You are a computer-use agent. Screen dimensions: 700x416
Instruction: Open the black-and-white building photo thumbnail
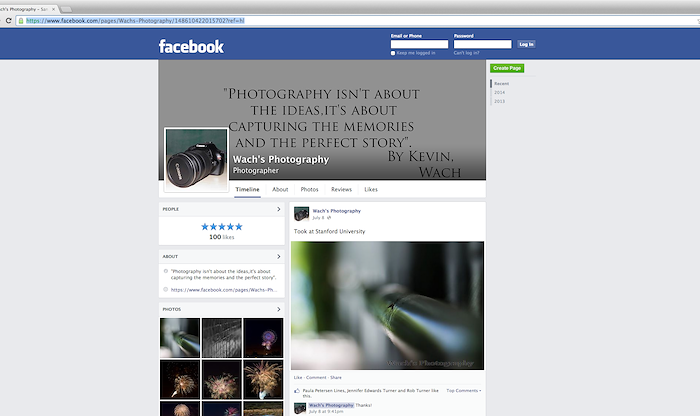[221, 338]
